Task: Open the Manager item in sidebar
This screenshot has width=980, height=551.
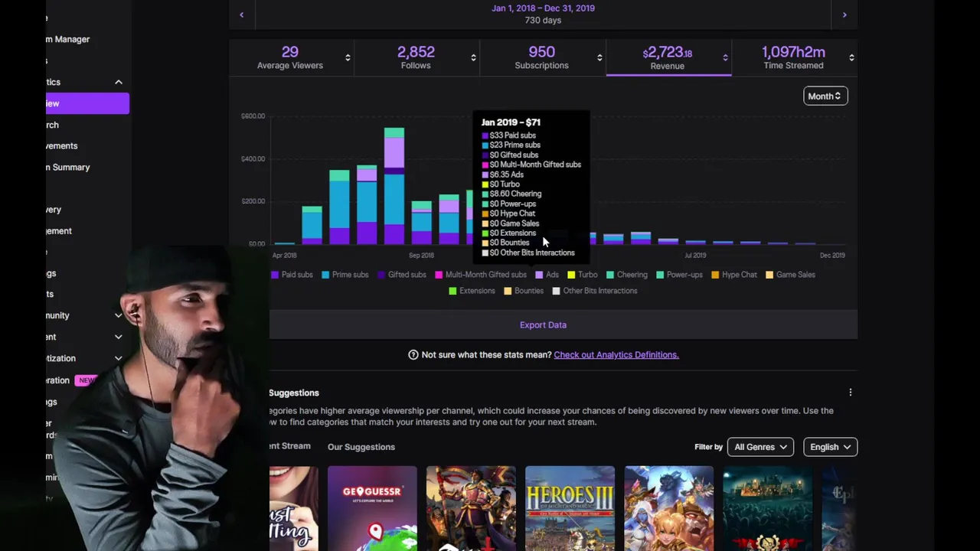Action: [x=67, y=39]
